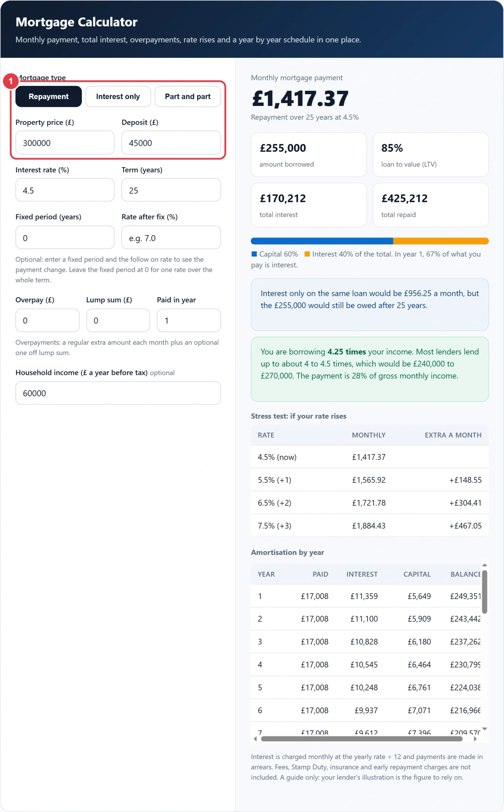Click the Property price input field
The width and height of the screenshot is (504, 812).
click(x=65, y=143)
